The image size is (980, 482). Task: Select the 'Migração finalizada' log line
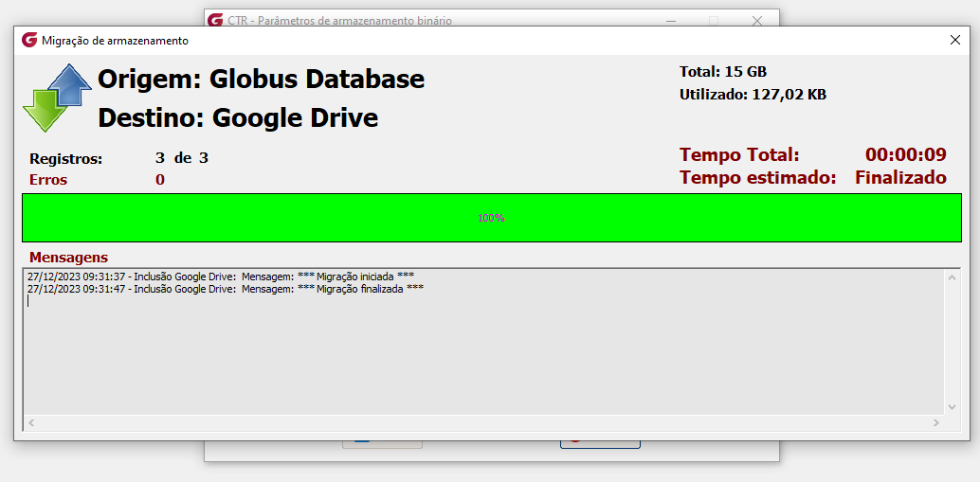[x=226, y=289]
